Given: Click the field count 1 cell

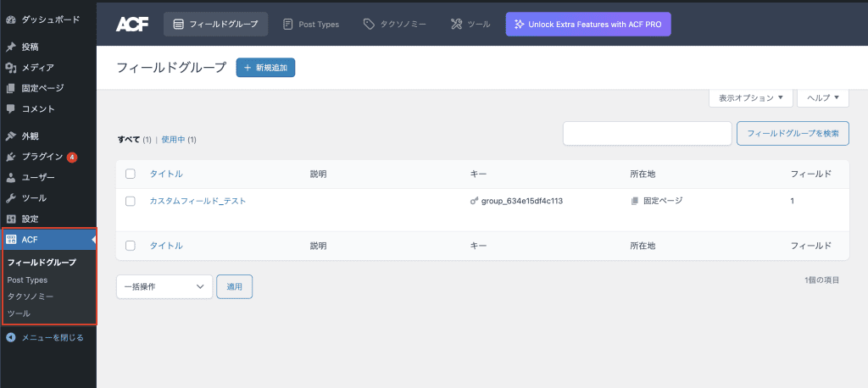Looking at the screenshot, I should tap(793, 202).
